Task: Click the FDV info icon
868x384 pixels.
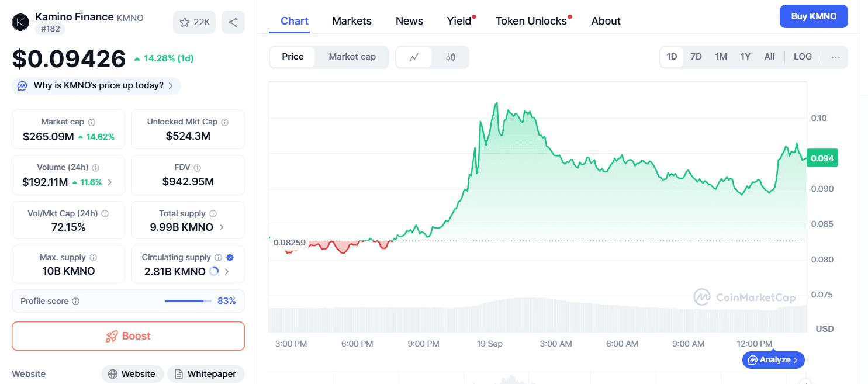Action: click(x=197, y=168)
